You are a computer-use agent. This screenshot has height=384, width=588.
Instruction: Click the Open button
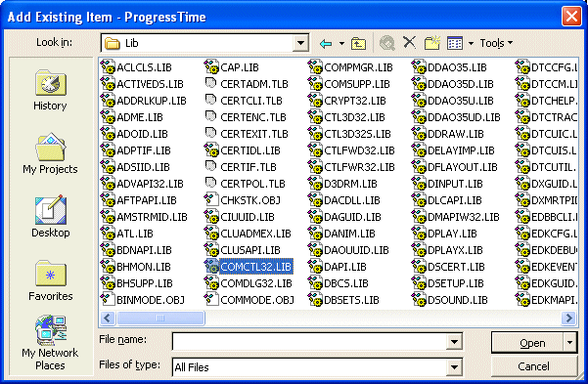pyautogui.click(x=527, y=342)
